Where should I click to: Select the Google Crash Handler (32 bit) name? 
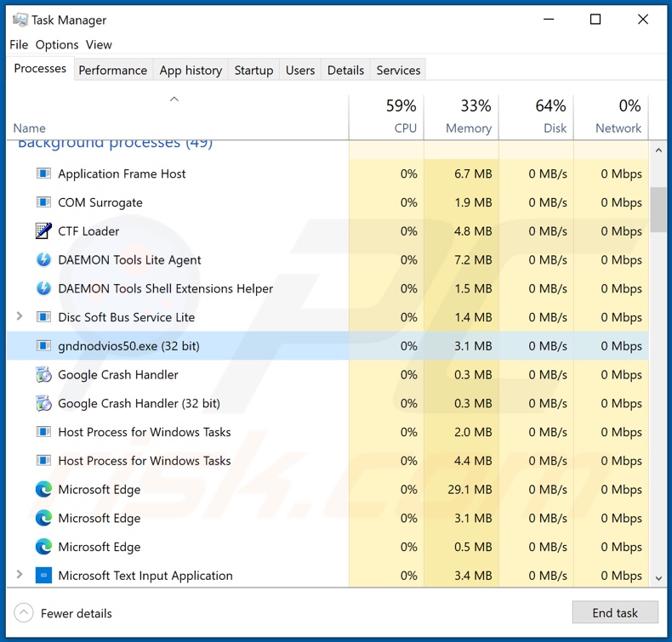click(x=139, y=403)
